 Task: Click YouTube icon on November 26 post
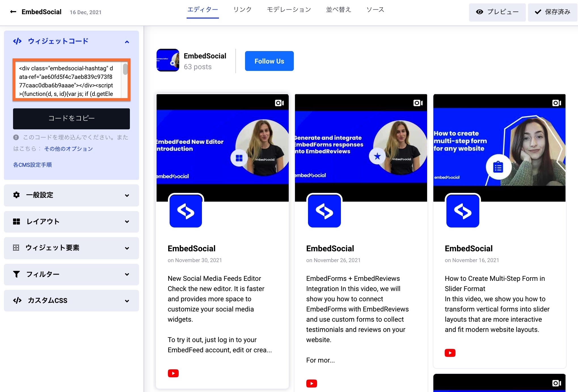click(x=312, y=383)
